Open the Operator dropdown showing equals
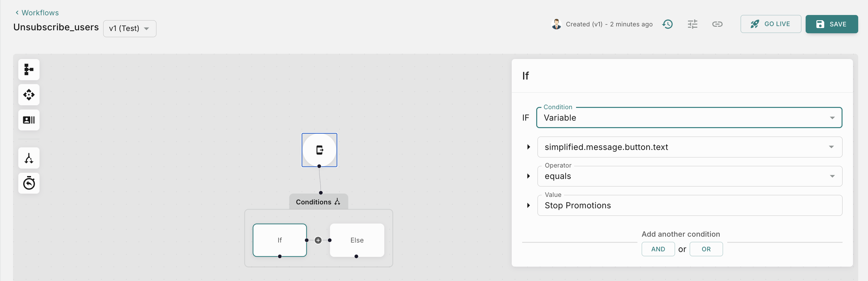The height and width of the screenshot is (281, 868). [689, 176]
